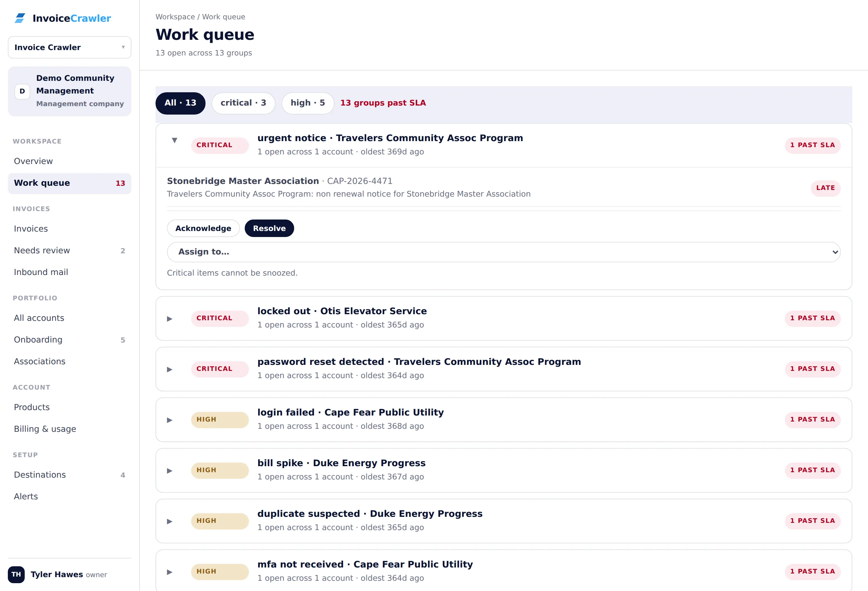
Task: Open Needs review list
Action: point(69,251)
